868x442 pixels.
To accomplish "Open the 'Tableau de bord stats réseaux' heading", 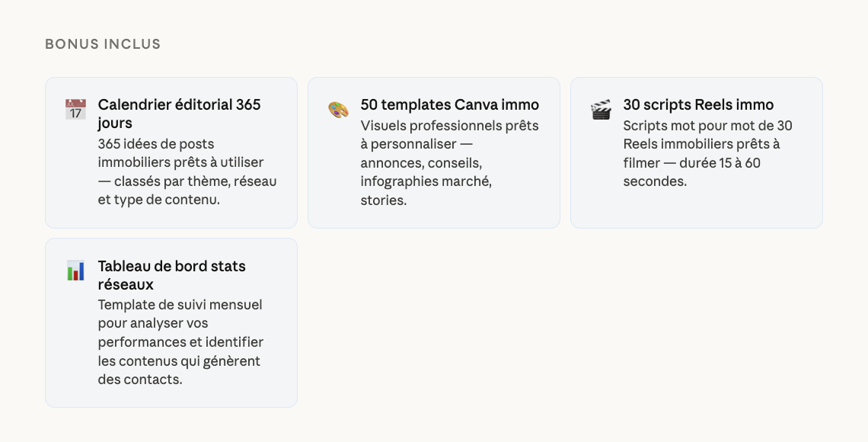I will point(171,275).
